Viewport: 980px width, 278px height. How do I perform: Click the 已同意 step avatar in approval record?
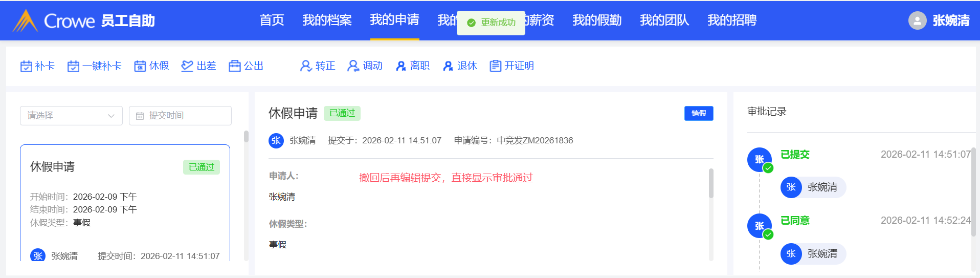(x=760, y=226)
